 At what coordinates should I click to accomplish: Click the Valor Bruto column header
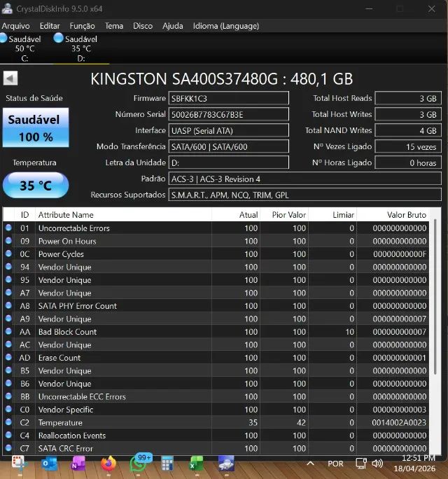393,215
